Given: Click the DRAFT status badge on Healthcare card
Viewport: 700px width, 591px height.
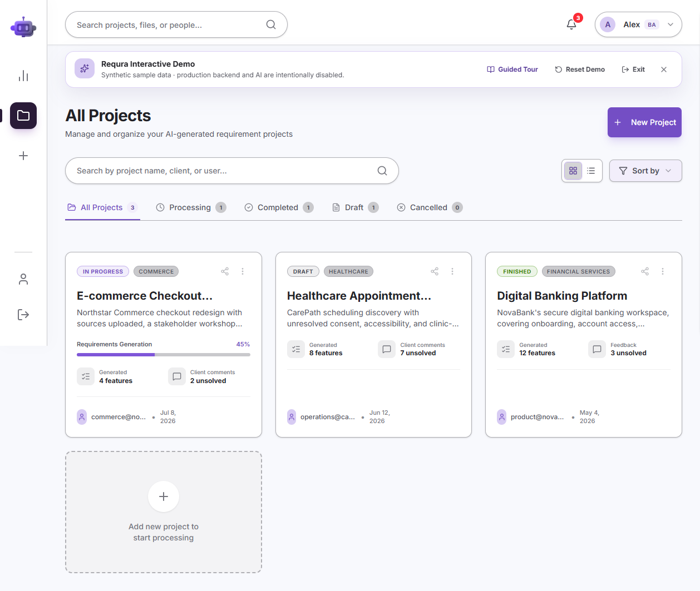Looking at the screenshot, I should (303, 271).
